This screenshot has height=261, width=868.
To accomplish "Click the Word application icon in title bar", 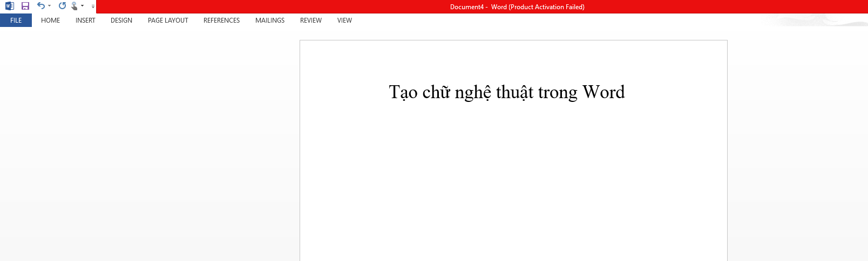I will (9, 6).
